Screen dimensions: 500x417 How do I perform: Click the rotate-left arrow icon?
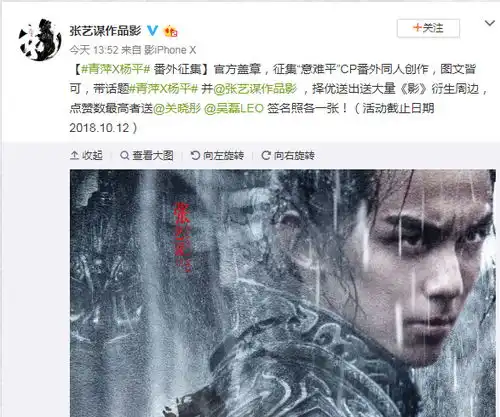coord(195,155)
